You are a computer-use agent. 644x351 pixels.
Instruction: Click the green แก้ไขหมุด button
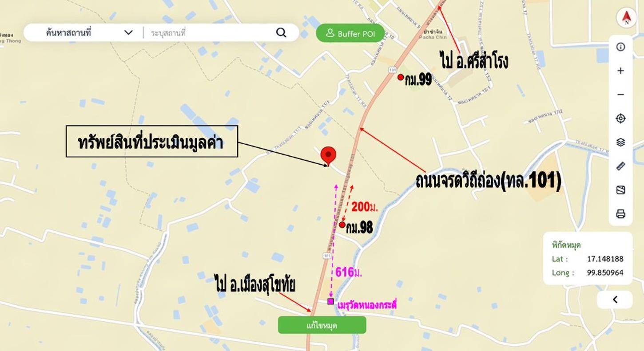(322, 325)
